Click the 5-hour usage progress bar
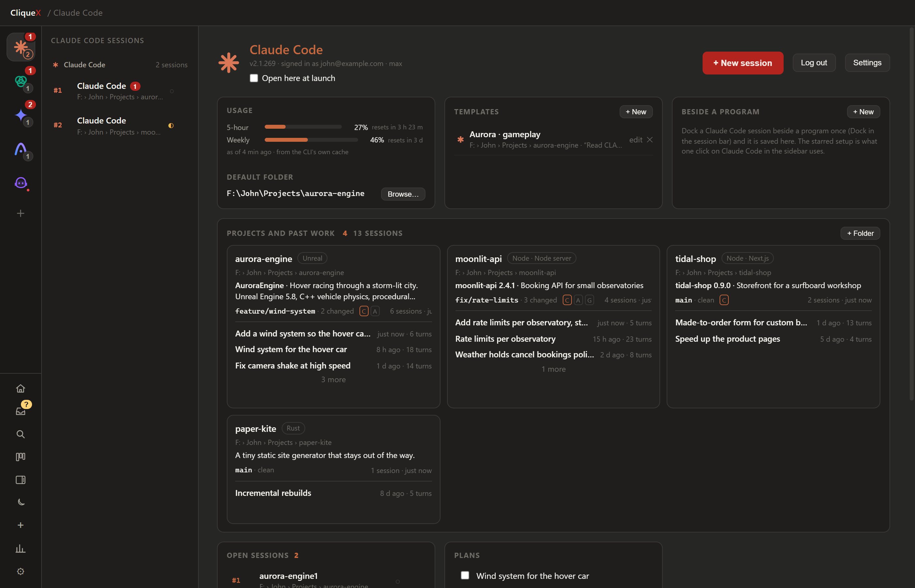 click(x=303, y=127)
